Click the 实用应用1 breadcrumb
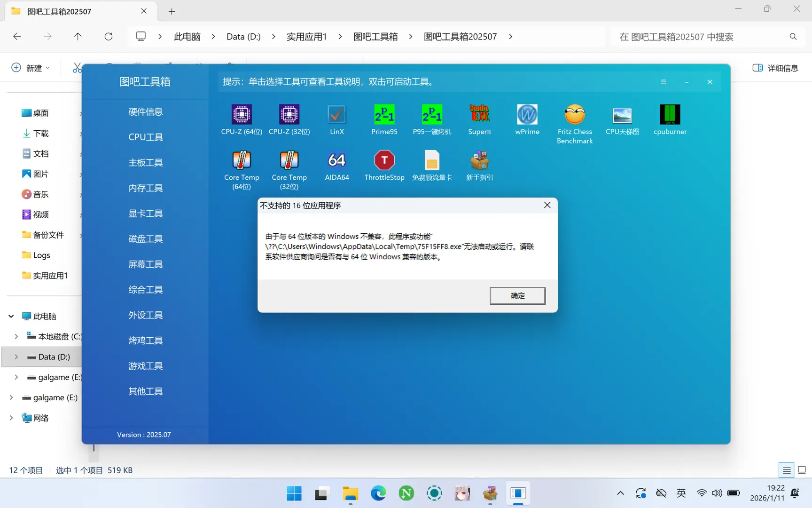This screenshot has width=812, height=508. pos(306,37)
